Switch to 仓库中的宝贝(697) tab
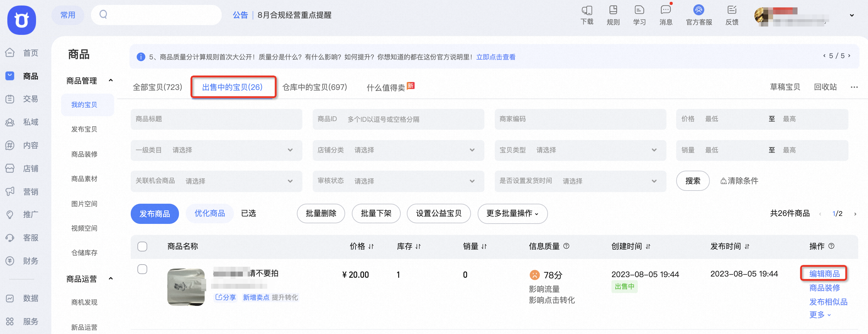Viewport: 868px width, 334px height. (314, 87)
